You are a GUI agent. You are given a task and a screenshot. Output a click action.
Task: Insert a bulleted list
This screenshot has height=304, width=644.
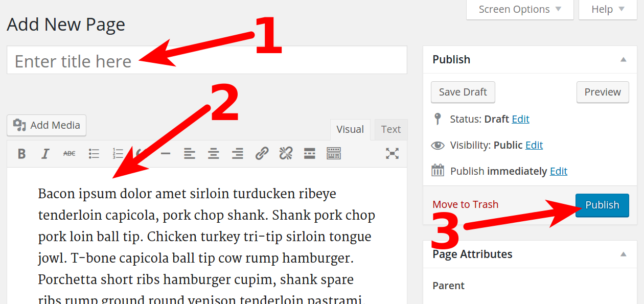(x=94, y=153)
